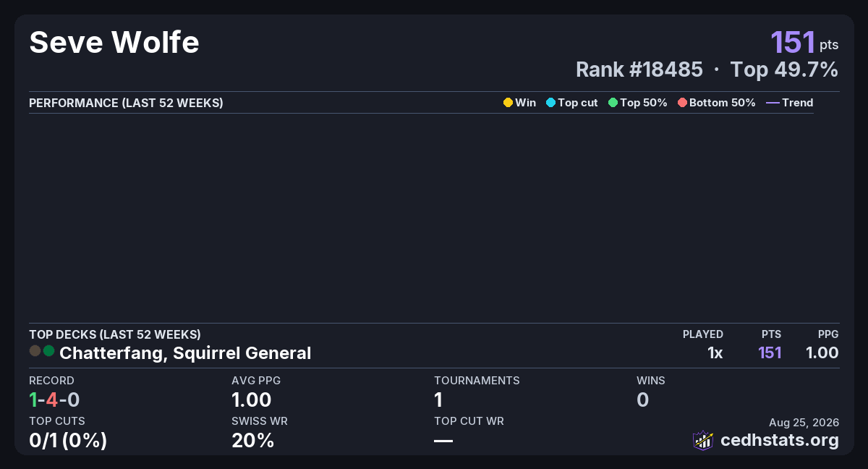This screenshot has width=868, height=469.
Task: Click the Top 49.7% percentile
Action: [784, 69]
